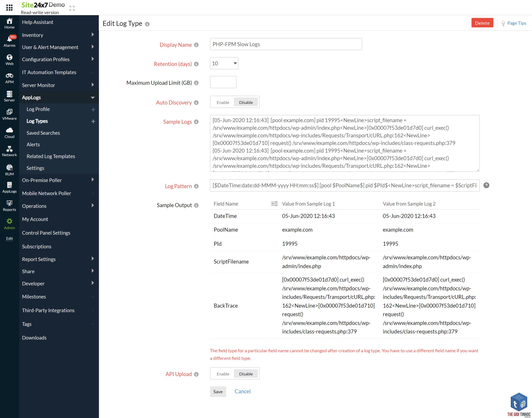
Task: Open RUM icon in sidebar
Action: pyautogui.click(x=9, y=170)
